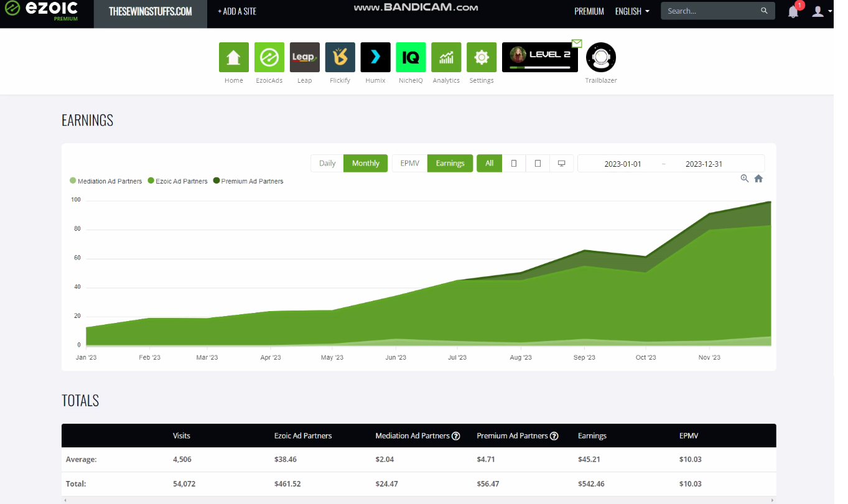Toggle Mediation Ad Partners legend series

[106, 181]
